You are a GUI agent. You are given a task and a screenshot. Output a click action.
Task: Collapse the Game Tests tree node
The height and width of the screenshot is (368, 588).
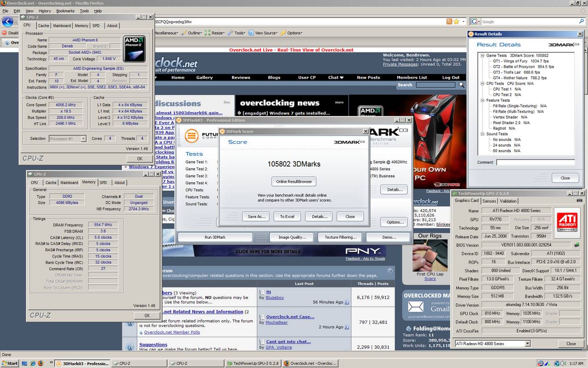click(x=482, y=55)
